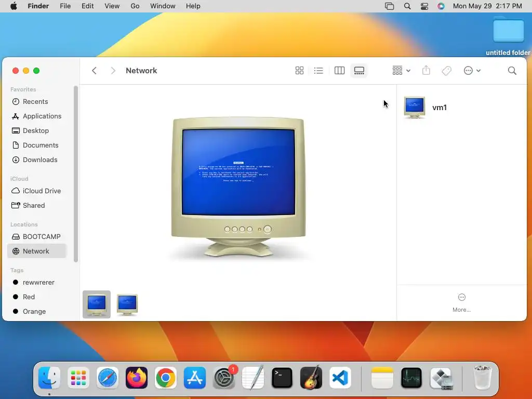The height and width of the screenshot is (399, 532).
Task: Open Notes from the Dock
Action: coord(382,378)
